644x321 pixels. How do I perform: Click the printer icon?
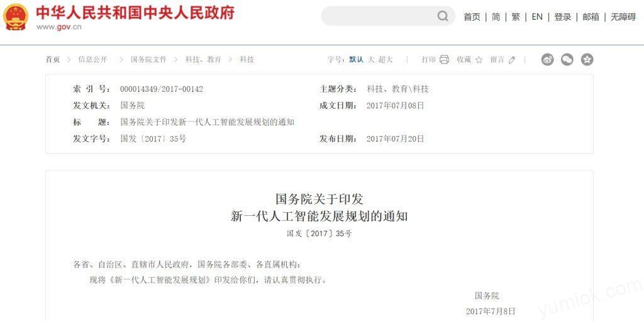point(444,60)
